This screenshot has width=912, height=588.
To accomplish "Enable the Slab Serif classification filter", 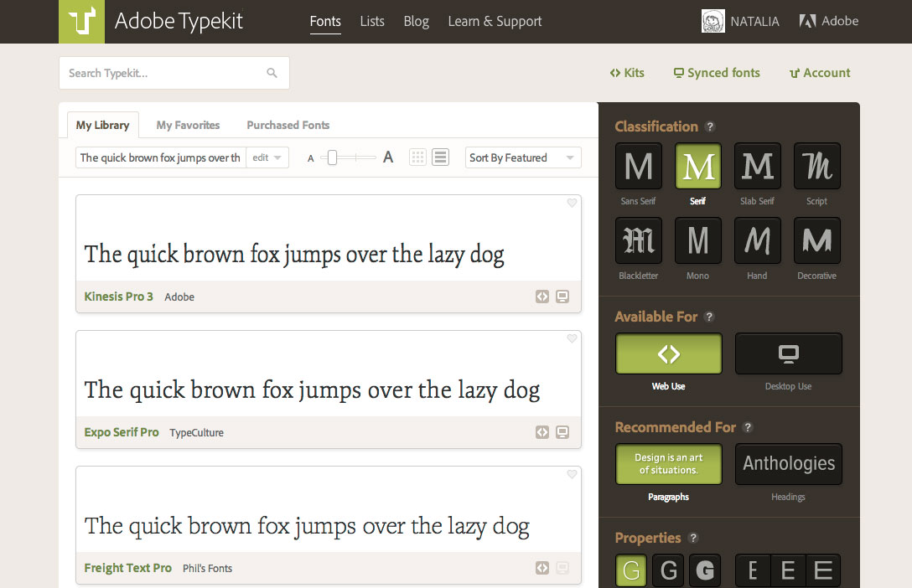I will [x=757, y=166].
